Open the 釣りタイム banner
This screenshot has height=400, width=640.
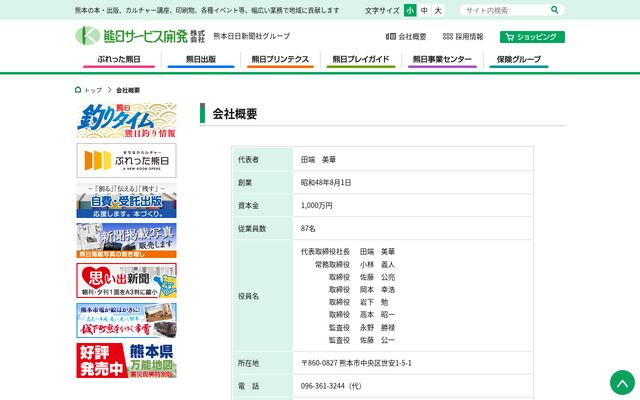pyautogui.click(x=127, y=120)
